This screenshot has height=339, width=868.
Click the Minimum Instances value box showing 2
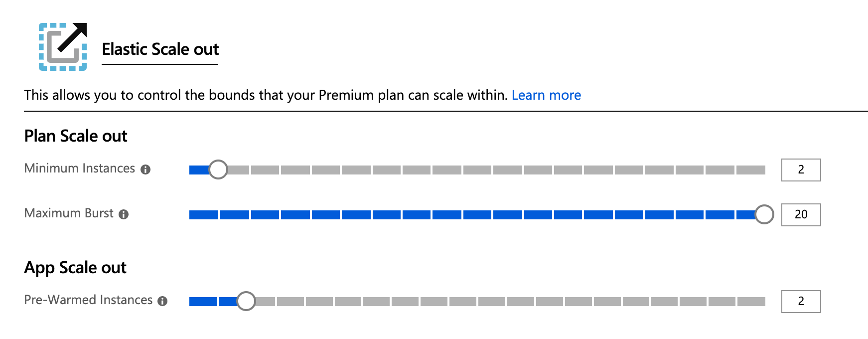[800, 169]
